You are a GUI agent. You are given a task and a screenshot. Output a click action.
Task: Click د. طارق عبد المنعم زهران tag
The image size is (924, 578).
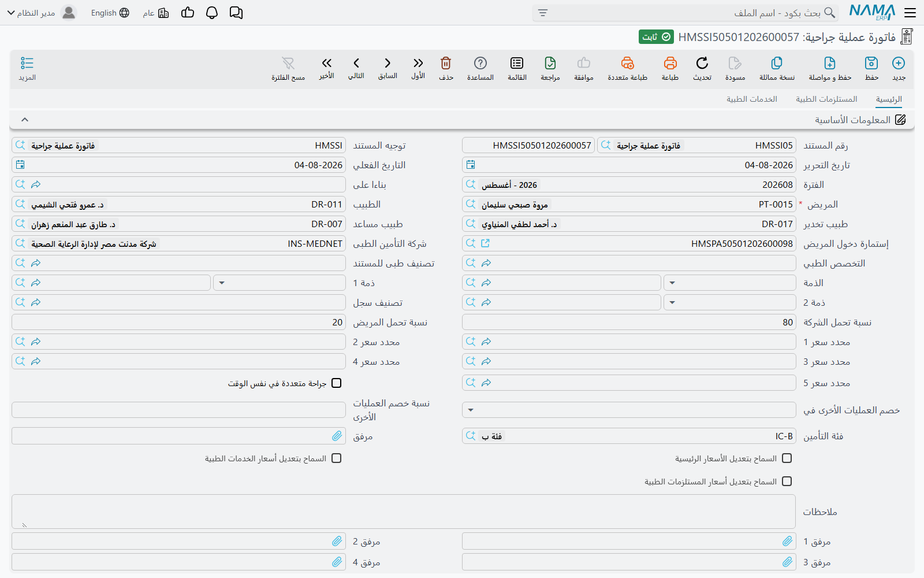(73, 224)
